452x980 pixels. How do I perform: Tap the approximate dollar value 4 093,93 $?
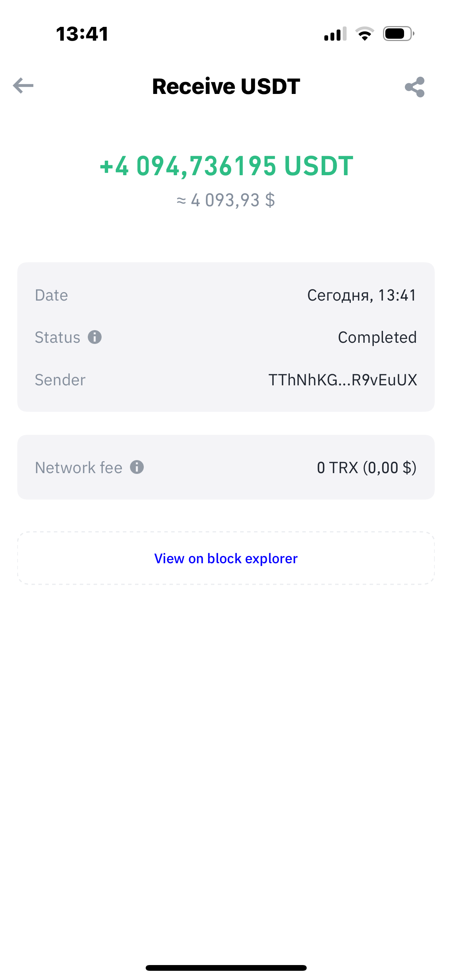(x=226, y=200)
